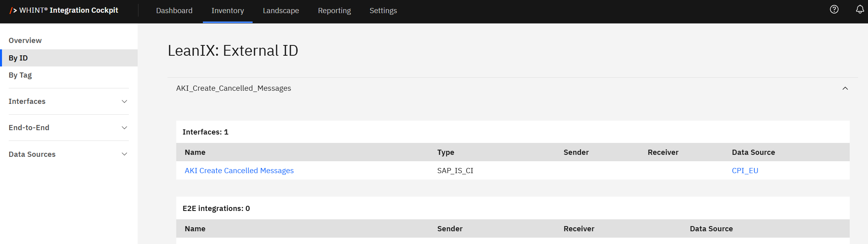
Task: Click the help question mark icon
Action: [x=834, y=10]
